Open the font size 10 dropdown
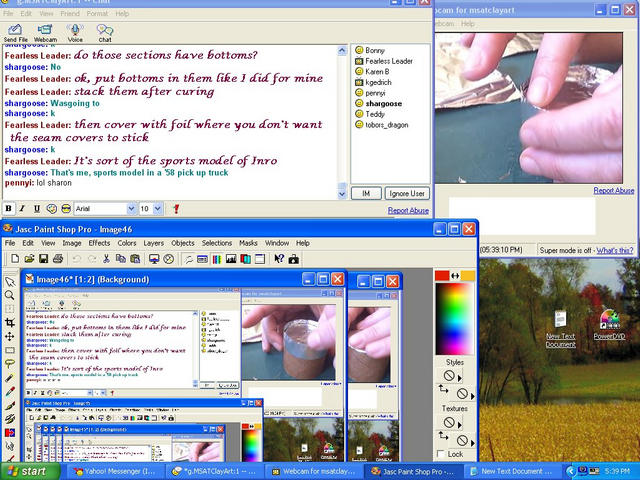640x480 pixels. coord(158,209)
